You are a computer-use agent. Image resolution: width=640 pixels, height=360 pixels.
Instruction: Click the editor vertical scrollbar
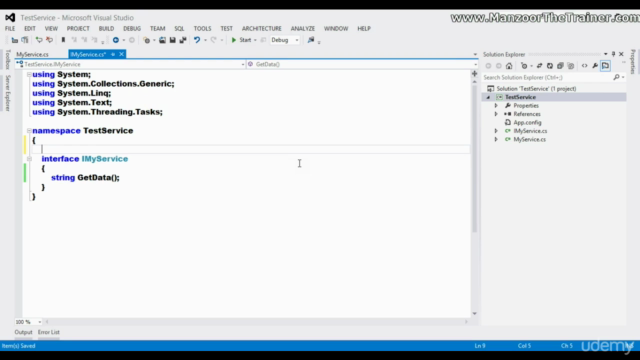click(474, 160)
